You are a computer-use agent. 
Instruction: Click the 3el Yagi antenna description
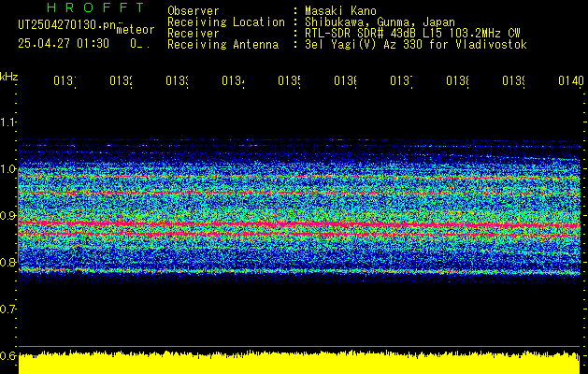tap(416, 45)
